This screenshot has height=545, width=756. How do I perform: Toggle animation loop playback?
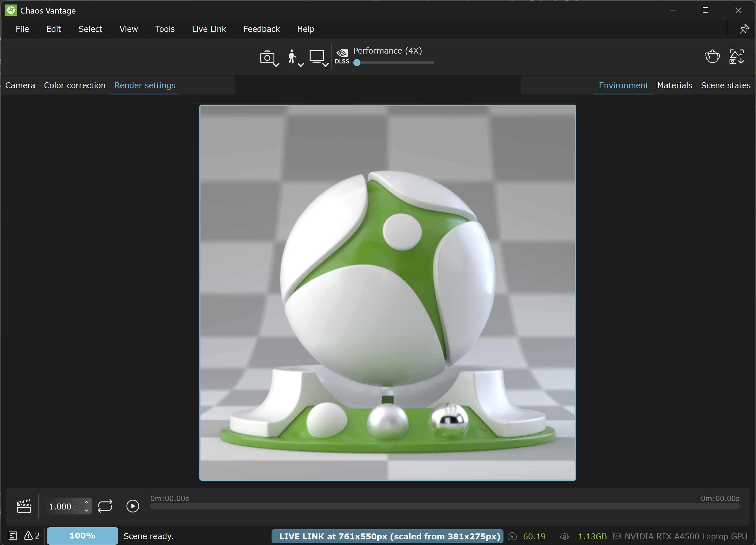coord(105,506)
